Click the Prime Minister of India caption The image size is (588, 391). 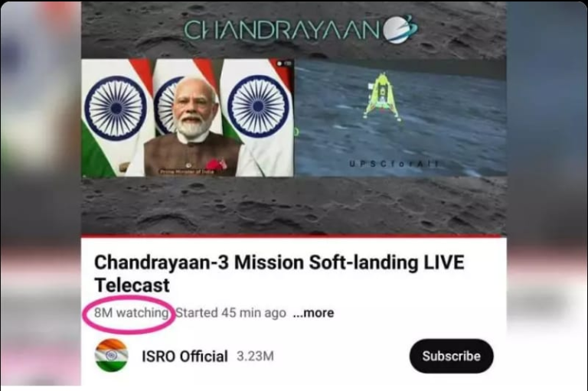coord(186,171)
